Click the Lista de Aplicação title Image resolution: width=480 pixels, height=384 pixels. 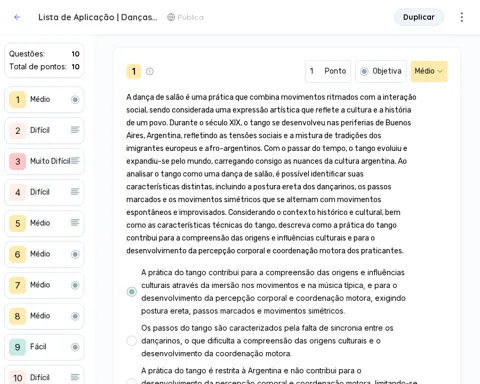click(97, 17)
